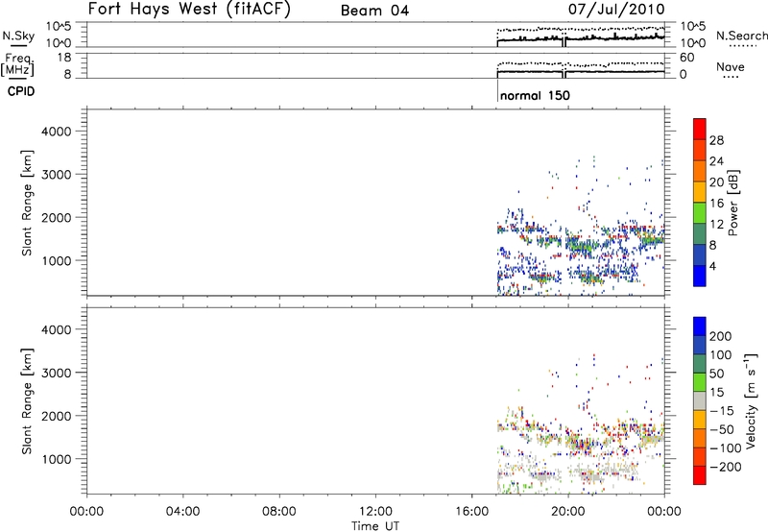Click the "-100" velocity colorbar tick
Image resolution: width=768 pixels, height=532 pixels.
pyautogui.click(x=726, y=447)
